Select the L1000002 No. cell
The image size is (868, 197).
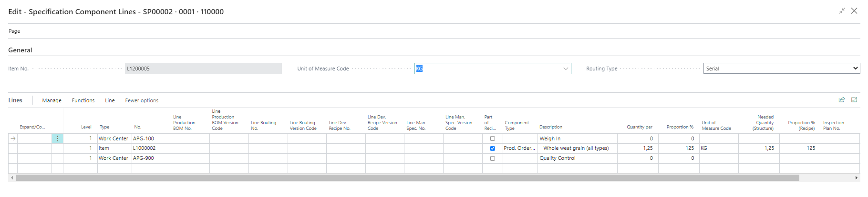tap(151, 148)
